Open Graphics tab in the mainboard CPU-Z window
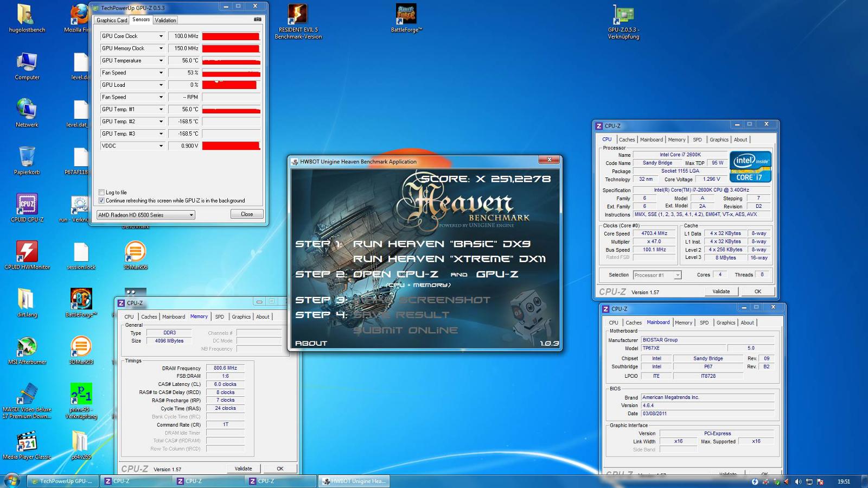 pyautogui.click(x=725, y=322)
